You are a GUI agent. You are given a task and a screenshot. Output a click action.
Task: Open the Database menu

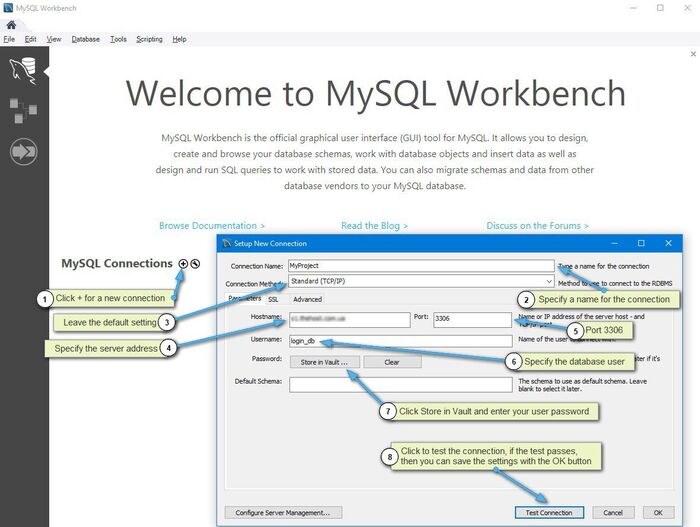click(85, 39)
